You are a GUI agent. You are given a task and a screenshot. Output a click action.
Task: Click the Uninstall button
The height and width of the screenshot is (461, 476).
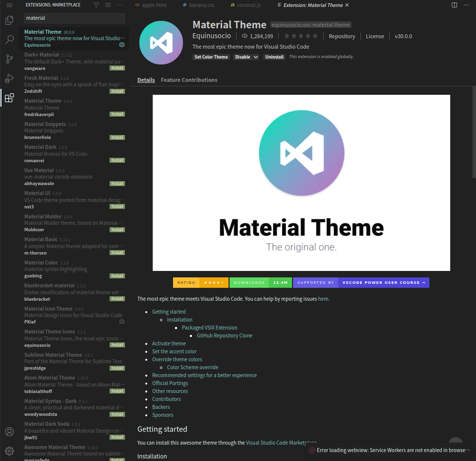[274, 57]
